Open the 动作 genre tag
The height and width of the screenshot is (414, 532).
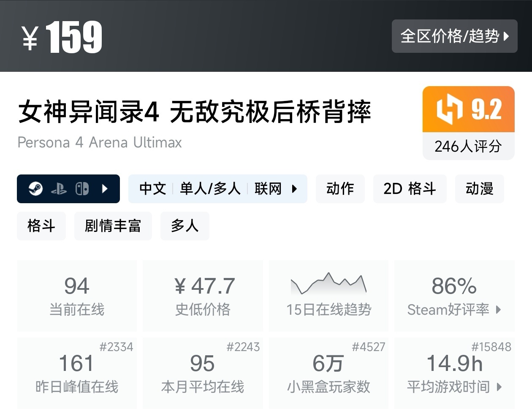(x=340, y=188)
